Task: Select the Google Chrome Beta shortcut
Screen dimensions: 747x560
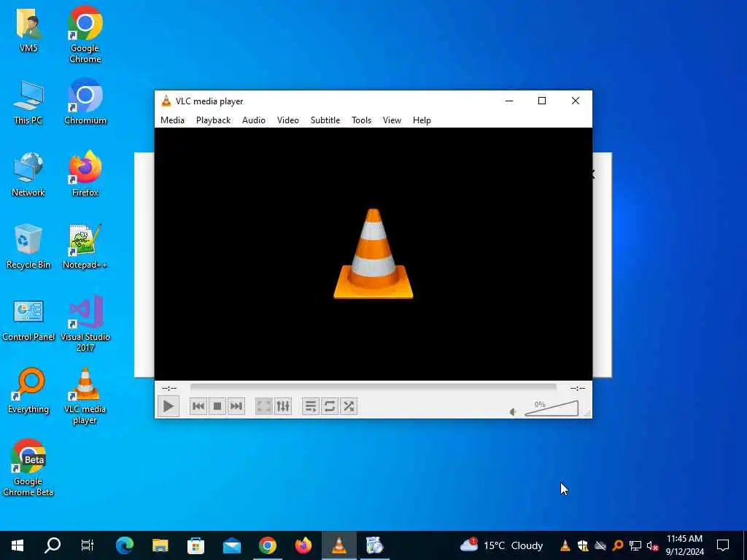Action: pos(28,467)
